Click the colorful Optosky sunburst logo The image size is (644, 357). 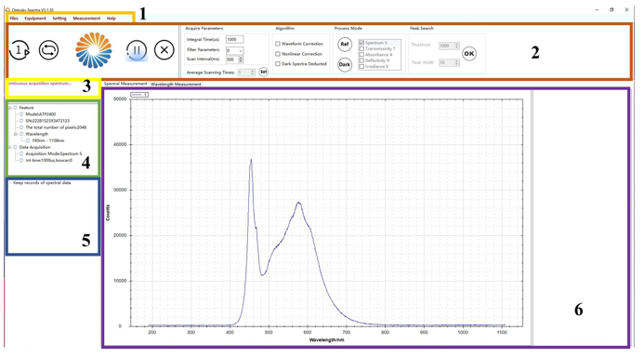coord(94,50)
